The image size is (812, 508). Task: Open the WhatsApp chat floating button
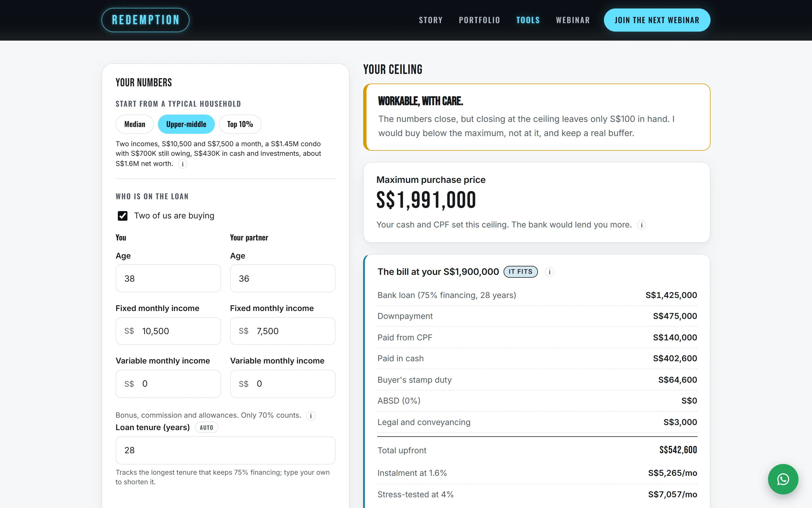(x=783, y=479)
